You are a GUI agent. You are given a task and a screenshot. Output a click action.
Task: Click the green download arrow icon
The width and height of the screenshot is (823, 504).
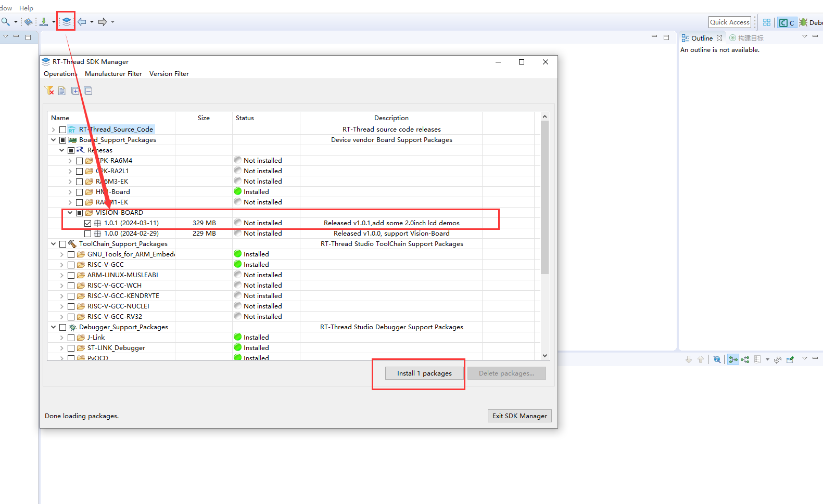click(x=44, y=22)
